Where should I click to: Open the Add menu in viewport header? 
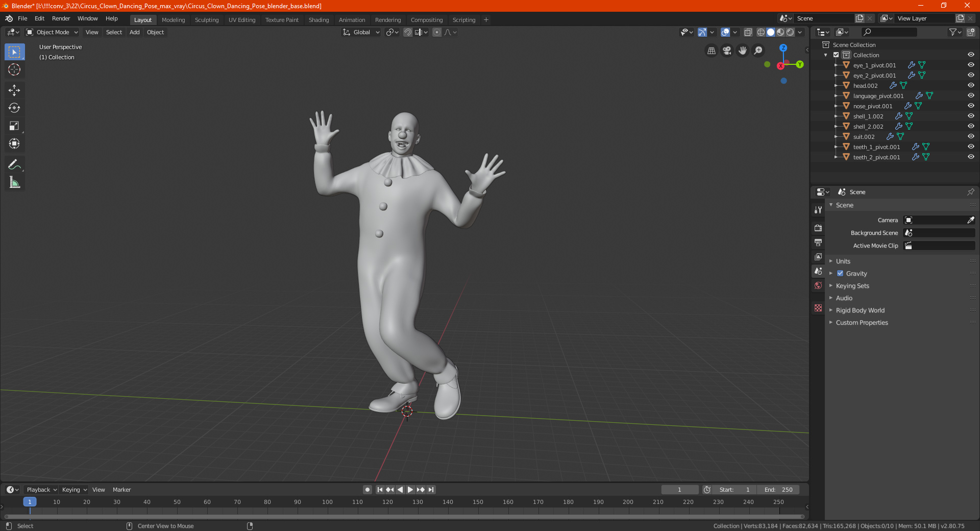click(135, 32)
